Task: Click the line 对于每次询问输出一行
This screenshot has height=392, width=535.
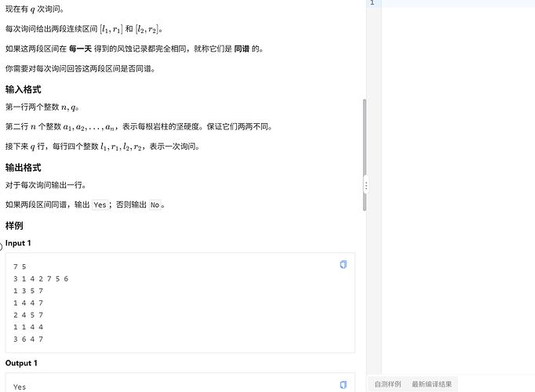Action: point(46,185)
